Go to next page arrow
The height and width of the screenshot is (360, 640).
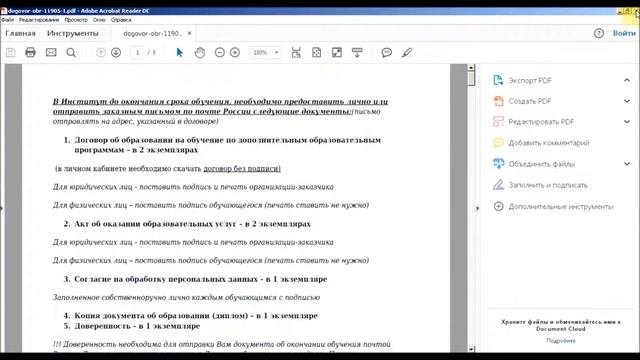pos(116,52)
